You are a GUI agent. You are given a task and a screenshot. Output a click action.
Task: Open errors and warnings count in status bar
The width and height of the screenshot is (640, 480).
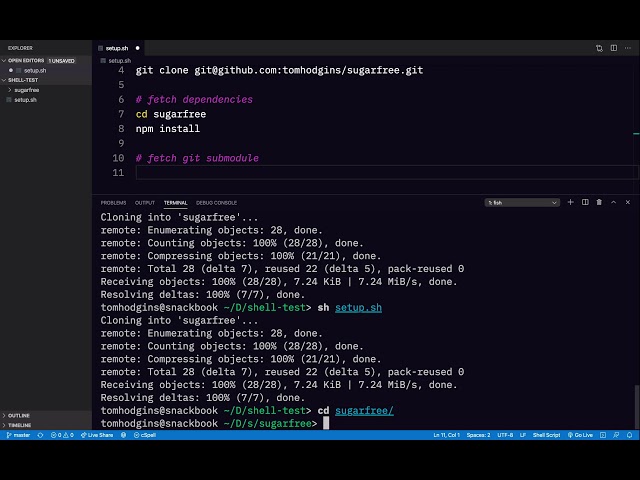coord(62,435)
